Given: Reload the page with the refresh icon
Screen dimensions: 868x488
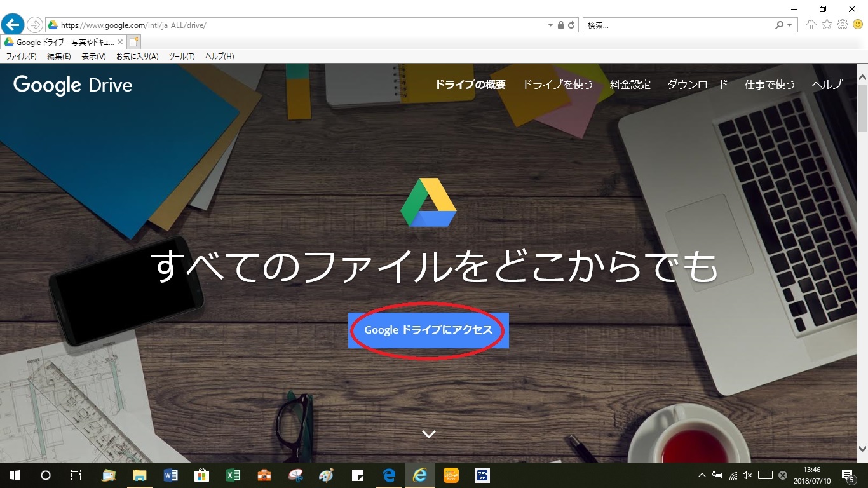Looking at the screenshot, I should pos(571,25).
